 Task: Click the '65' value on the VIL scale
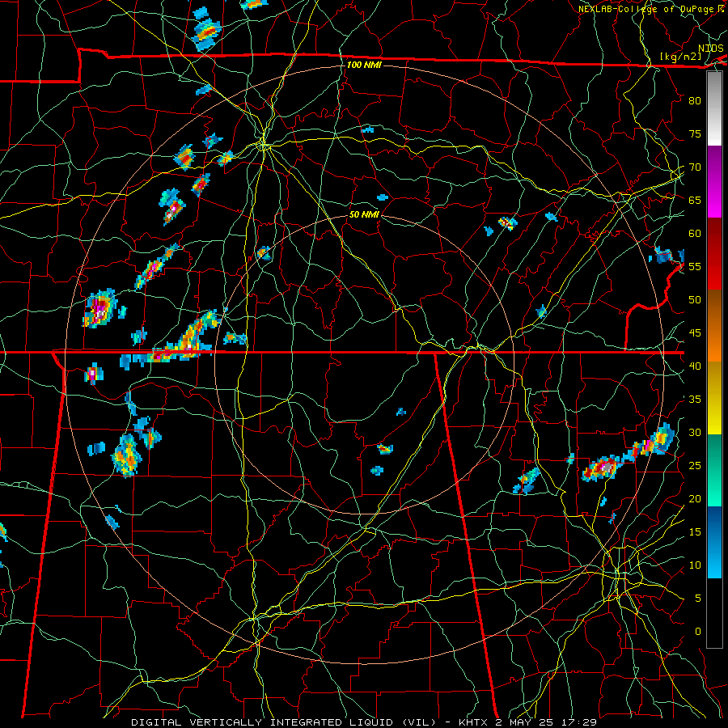pyautogui.click(x=695, y=200)
